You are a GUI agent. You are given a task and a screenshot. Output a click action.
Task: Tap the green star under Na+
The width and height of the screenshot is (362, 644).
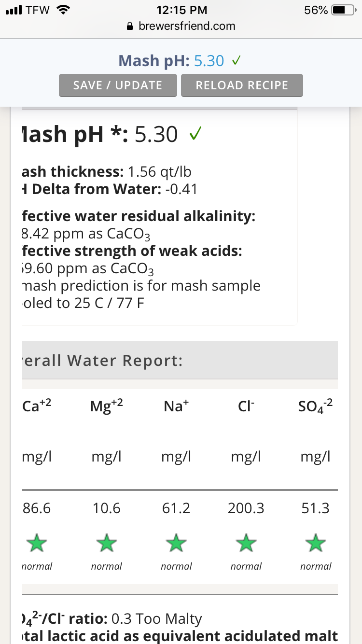click(176, 543)
